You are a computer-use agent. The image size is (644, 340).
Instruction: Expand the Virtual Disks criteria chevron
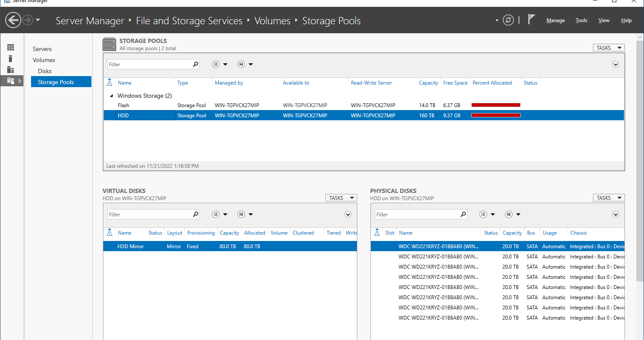tap(348, 214)
